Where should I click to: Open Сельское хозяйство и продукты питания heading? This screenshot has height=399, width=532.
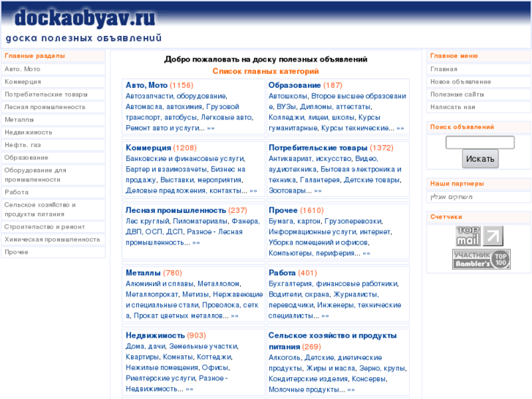tap(332, 341)
